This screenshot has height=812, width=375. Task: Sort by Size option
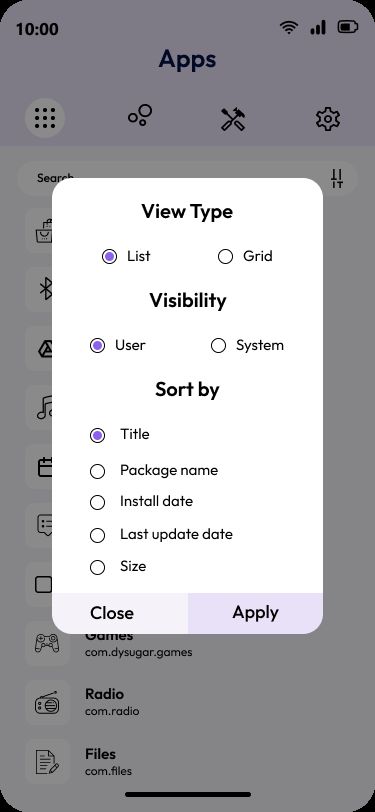pyautogui.click(x=118, y=567)
